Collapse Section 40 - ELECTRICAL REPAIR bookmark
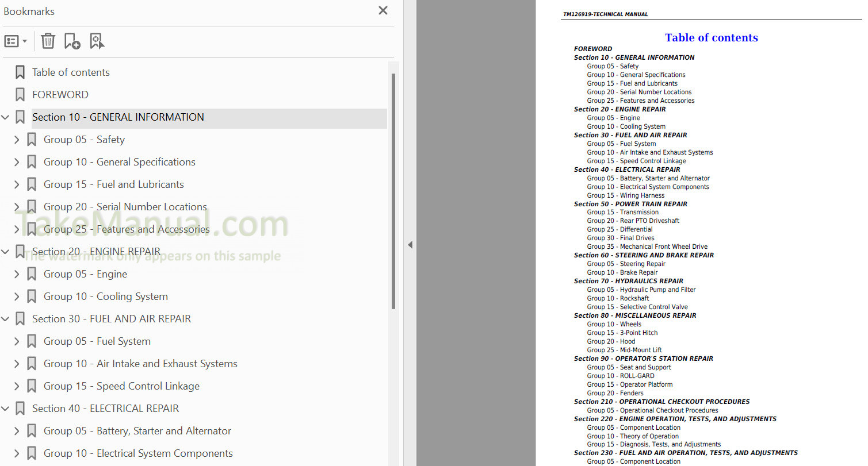Image resolution: width=868 pixels, height=466 pixels. tap(6, 409)
